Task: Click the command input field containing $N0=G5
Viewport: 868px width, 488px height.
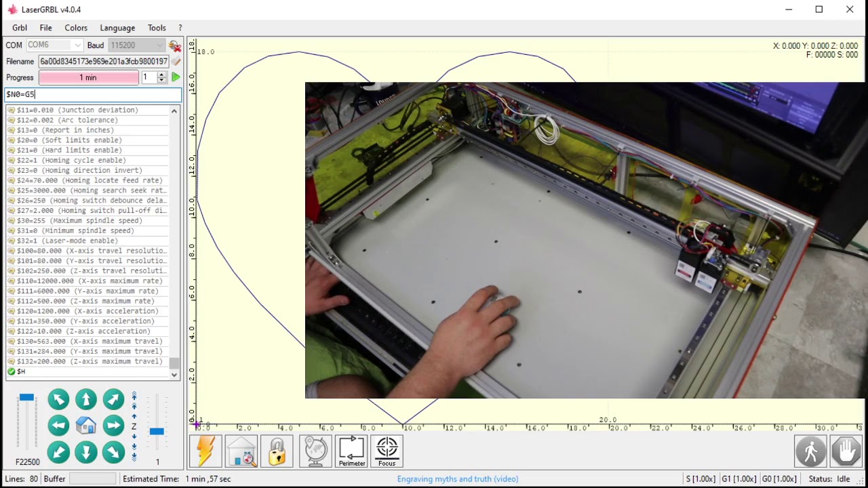Action: click(x=93, y=94)
